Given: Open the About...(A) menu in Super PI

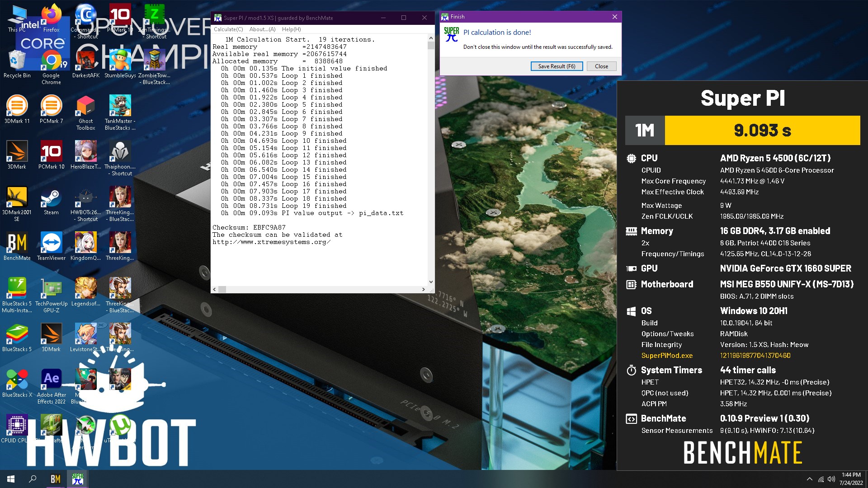Looking at the screenshot, I should coord(262,29).
